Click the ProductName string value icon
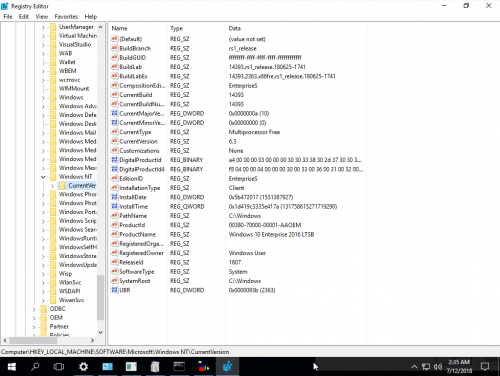Viewport: 500px width, 376px height. 114,234
